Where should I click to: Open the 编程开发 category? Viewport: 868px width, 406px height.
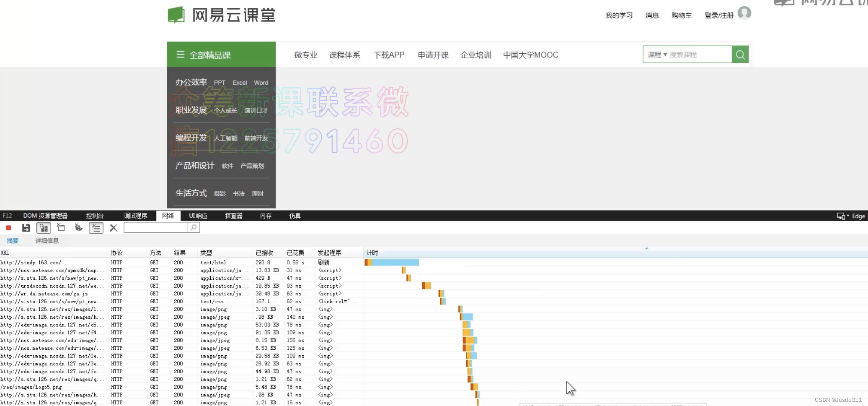tap(191, 138)
